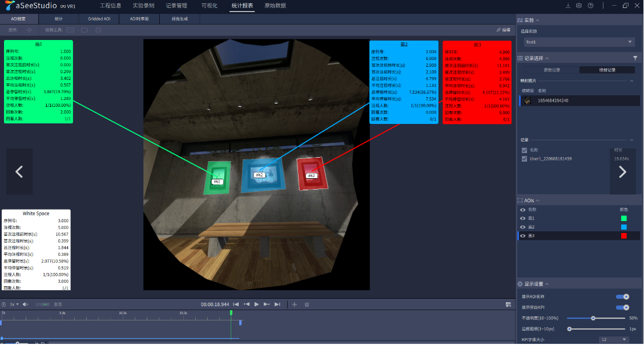Toggle the 名称 select-all checkbox
This screenshot has height=345, width=644.
click(x=525, y=150)
